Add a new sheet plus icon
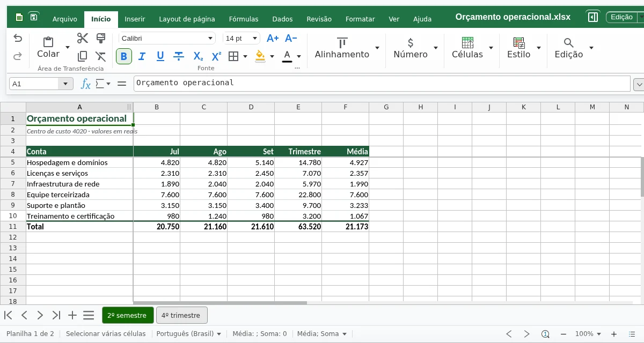The height and width of the screenshot is (343, 644). [72, 315]
